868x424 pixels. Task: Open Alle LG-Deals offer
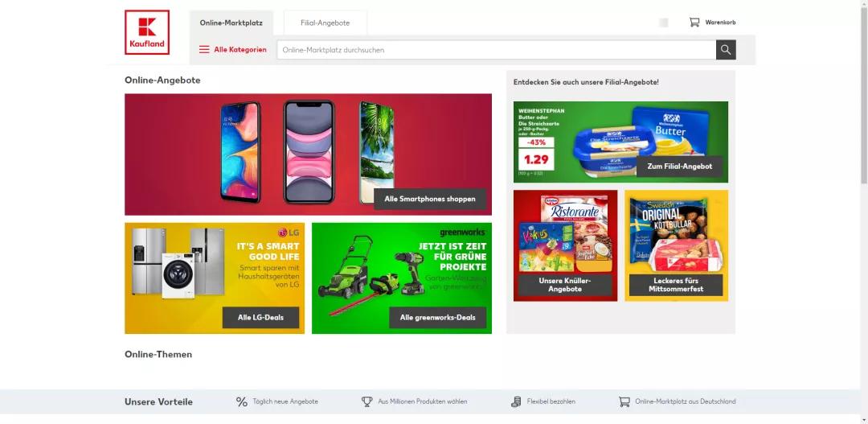(x=260, y=318)
